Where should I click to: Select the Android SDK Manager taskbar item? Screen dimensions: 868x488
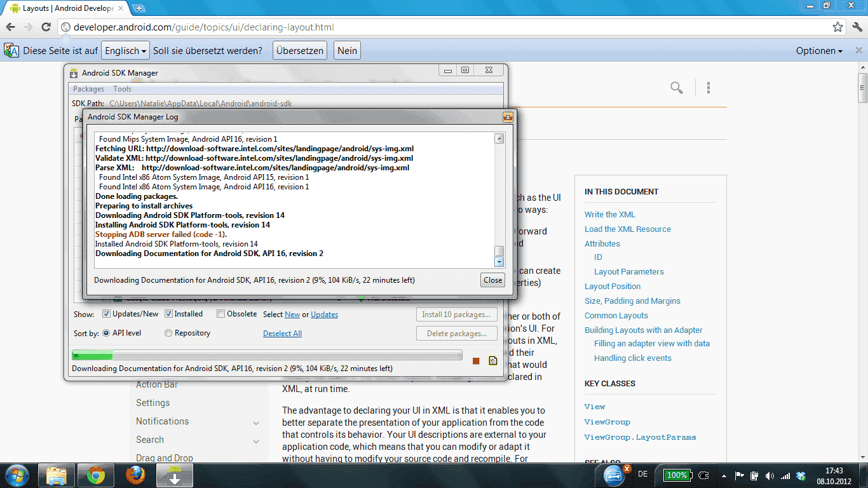[175, 475]
